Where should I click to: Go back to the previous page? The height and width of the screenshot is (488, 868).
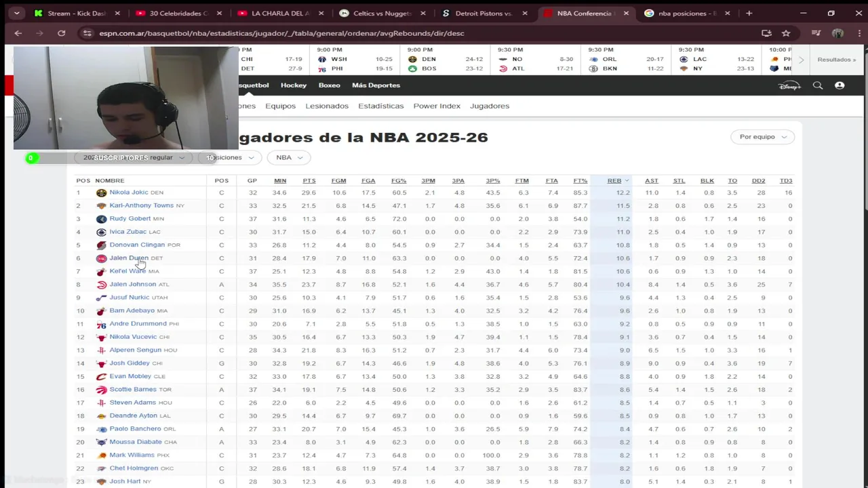18,33
